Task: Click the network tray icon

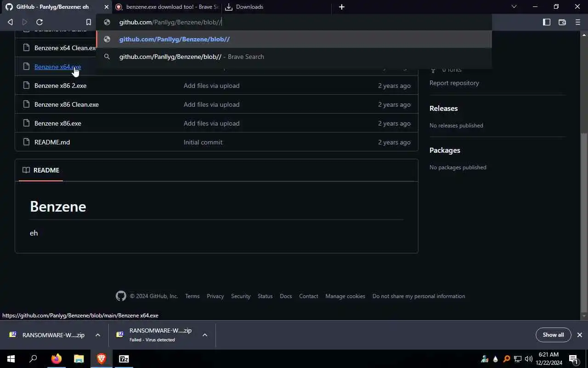Action: coord(518,359)
